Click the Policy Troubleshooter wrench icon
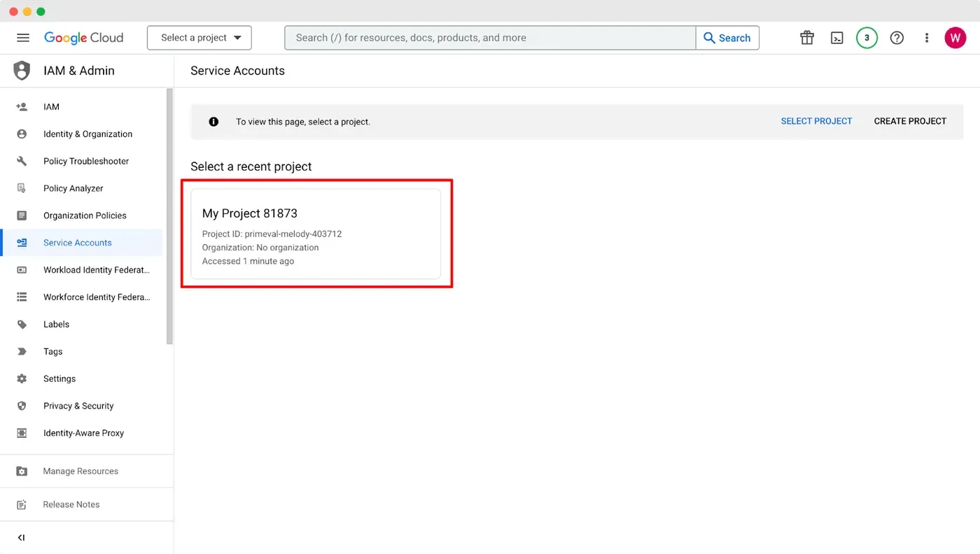This screenshot has height=554, width=980. pyautogui.click(x=22, y=161)
